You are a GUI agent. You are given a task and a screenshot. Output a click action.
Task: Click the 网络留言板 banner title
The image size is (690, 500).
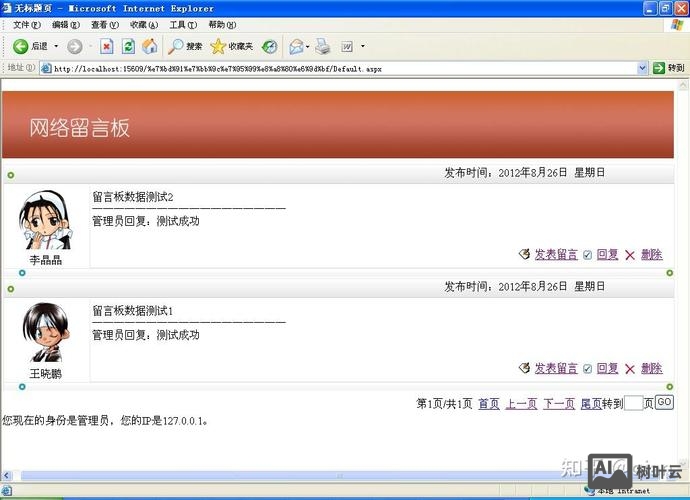pos(80,128)
